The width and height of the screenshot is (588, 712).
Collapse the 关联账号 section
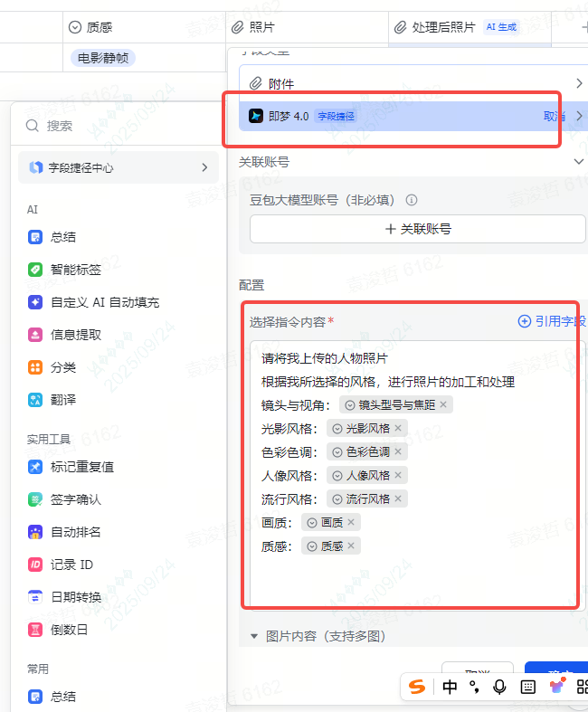click(579, 162)
